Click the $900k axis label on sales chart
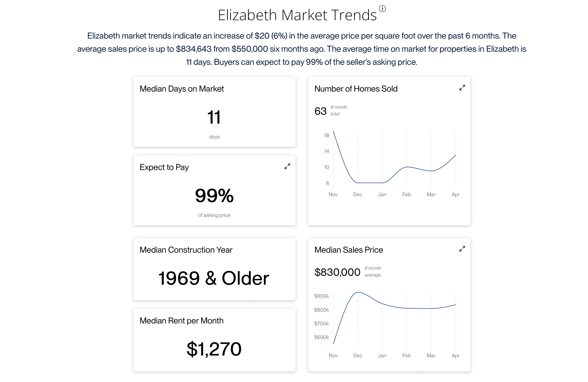This screenshot has width=588, height=382. tap(321, 296)
